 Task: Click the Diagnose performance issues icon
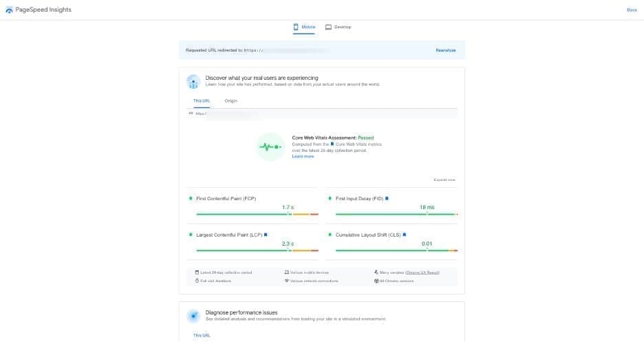click(x=193, y=316)
